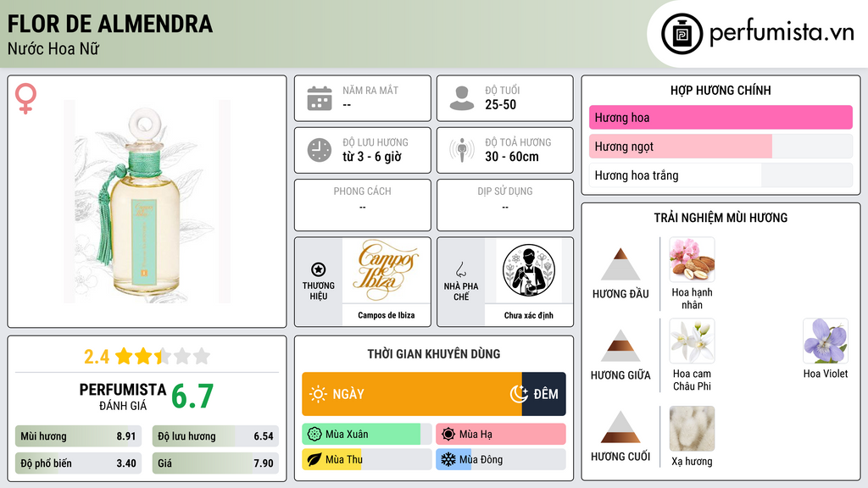Open the Xạ hương note image

692,428
